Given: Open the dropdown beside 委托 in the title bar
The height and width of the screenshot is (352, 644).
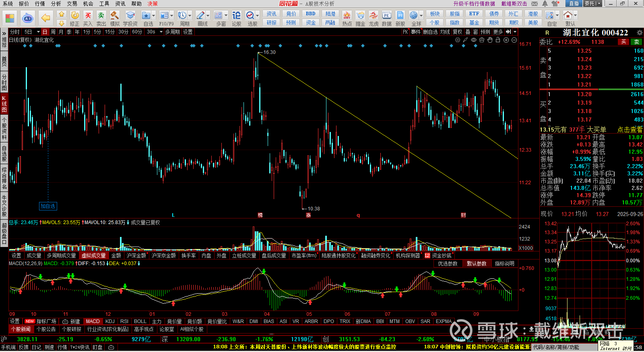Looking at the screenshot, I should (x=599, y=4).
